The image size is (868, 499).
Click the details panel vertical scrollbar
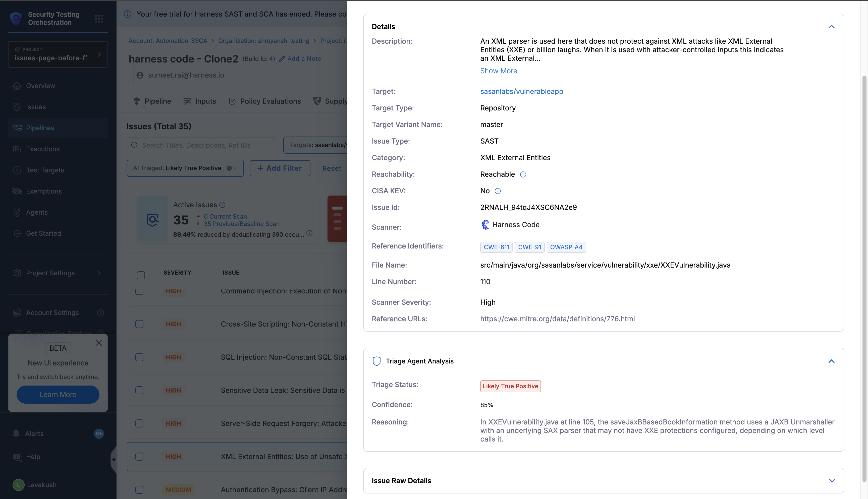pos(864,278)
